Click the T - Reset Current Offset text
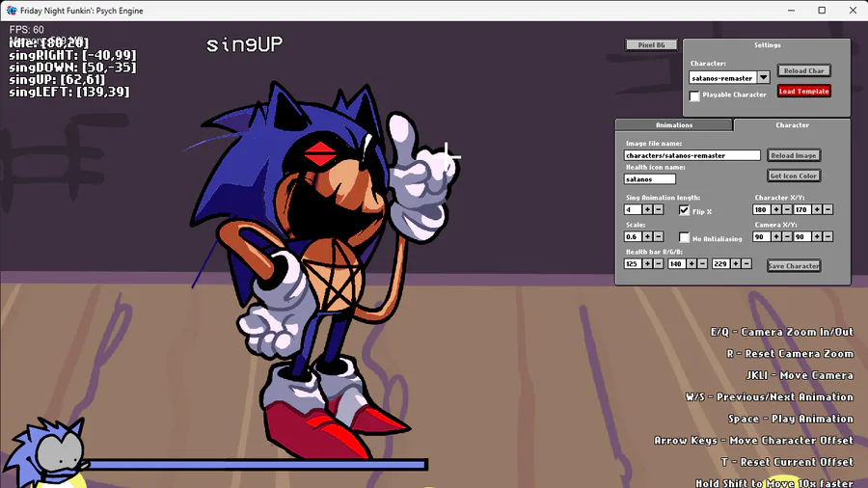Screen dimensions: 868x488 [x=787, y=462]
